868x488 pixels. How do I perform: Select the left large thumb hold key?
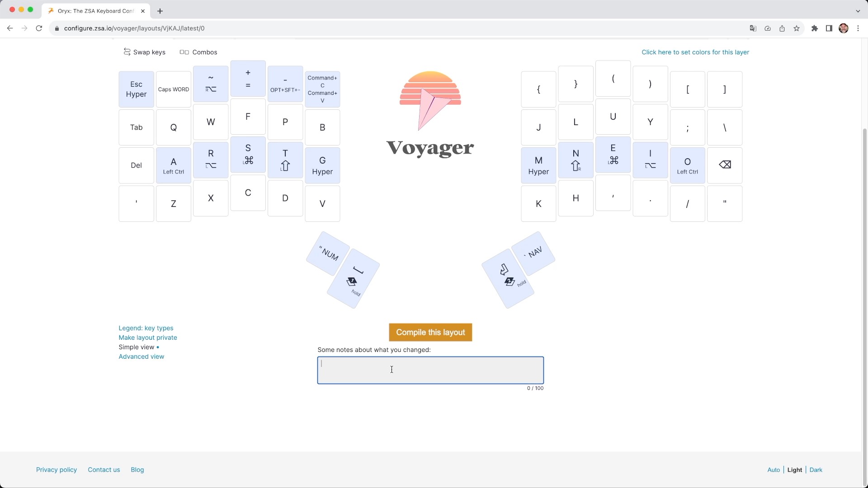click(353, 279)
